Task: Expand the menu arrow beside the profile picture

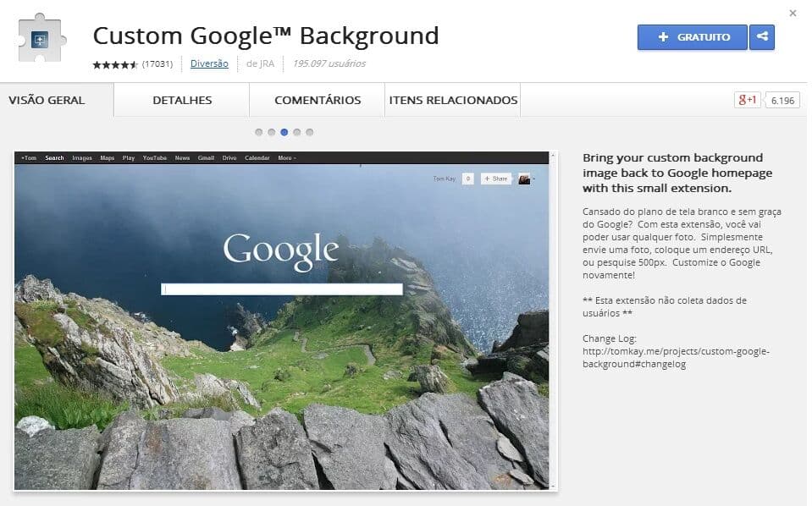Action: pos(534,179)
